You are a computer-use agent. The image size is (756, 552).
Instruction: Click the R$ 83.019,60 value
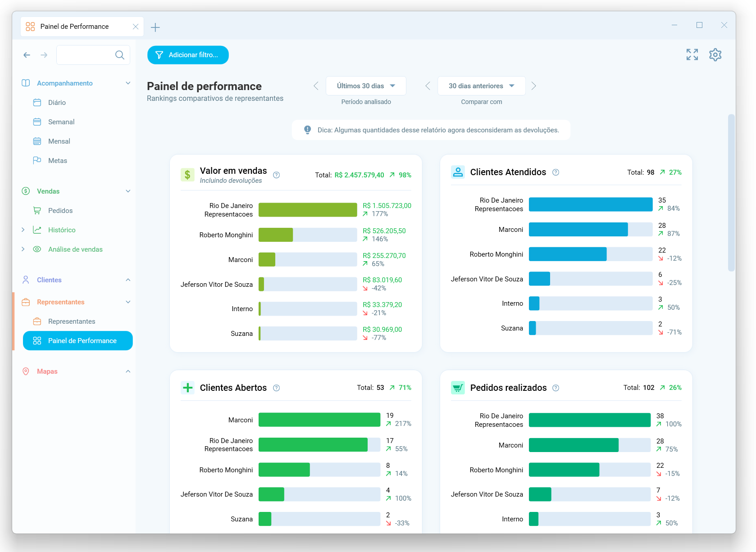tap(383, 280)
